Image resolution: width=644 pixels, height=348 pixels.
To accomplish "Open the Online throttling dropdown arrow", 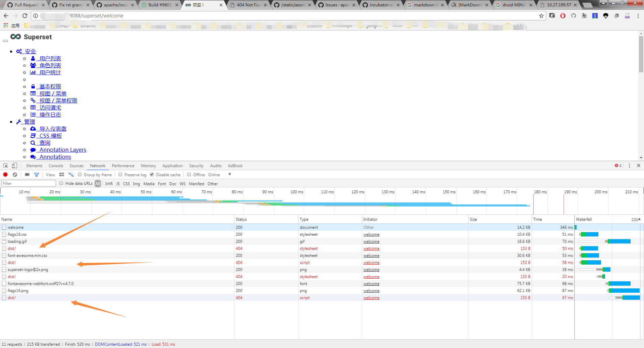I will [230, 175].
